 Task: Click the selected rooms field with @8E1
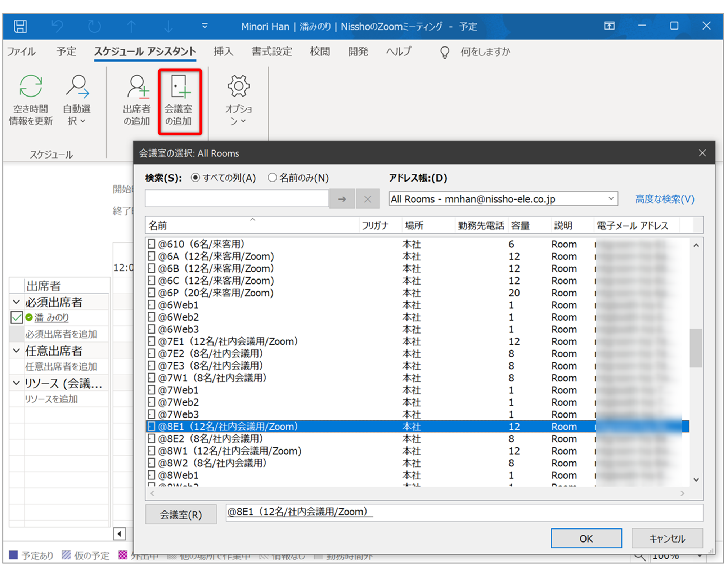(x=464, y=512)
